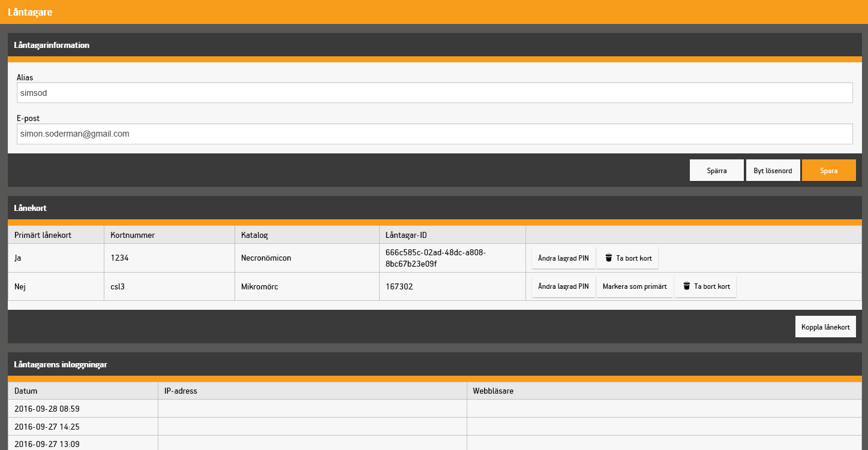This screenshot has width=868, height=450.
Task: Save borrower info with Spara button
Action: point(829,170)
